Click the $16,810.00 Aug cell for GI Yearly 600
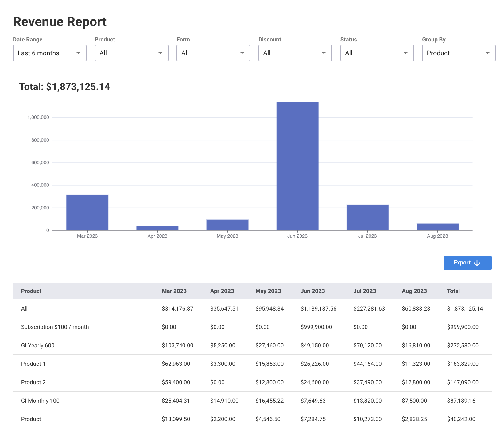 pos(416,346)
